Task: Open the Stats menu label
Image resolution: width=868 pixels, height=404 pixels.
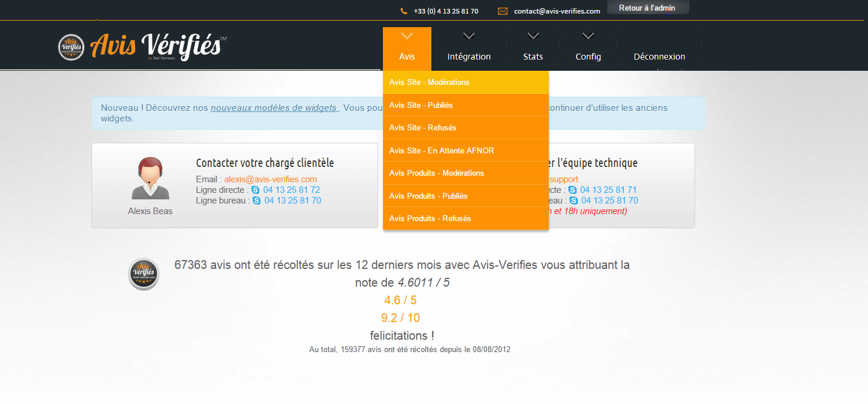Action: coord(533,57)
